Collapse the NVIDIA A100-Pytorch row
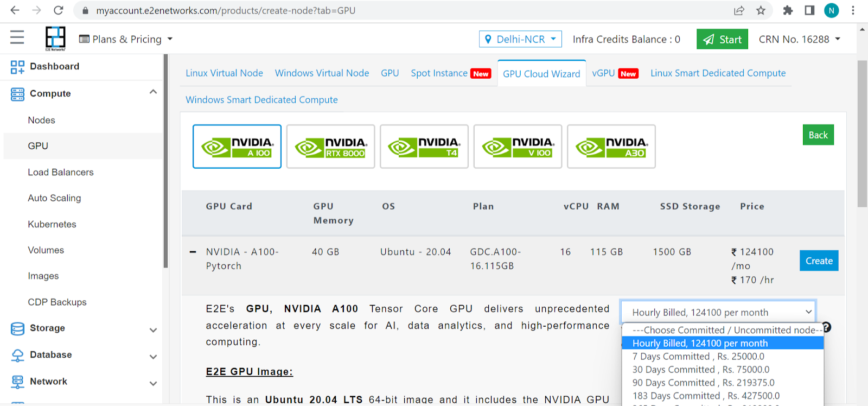The image size is (868, 406). pos(193,252)
